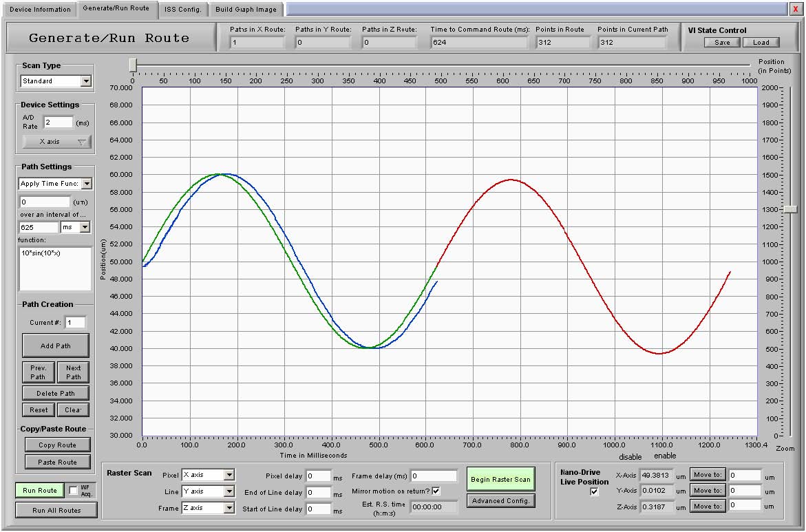Click the function text box with 10*sin(10*x)
This screenshot has height=532, width=806.
[x=55, y=269]
